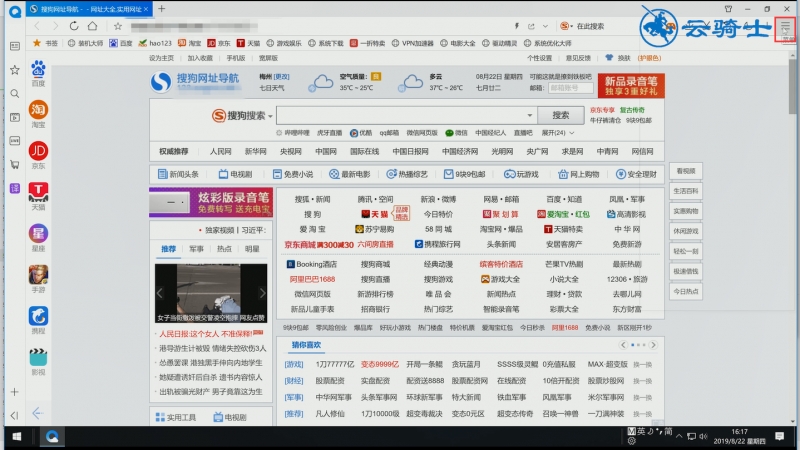The width and height of the screenshot is (800, 450).
Task: Show hidden system tray icons
Action: pyautogui.click(x=679, y=437)
